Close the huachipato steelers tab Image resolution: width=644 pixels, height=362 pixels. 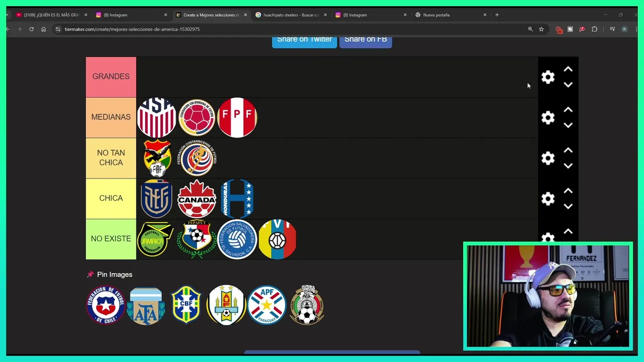coord(325,15)
